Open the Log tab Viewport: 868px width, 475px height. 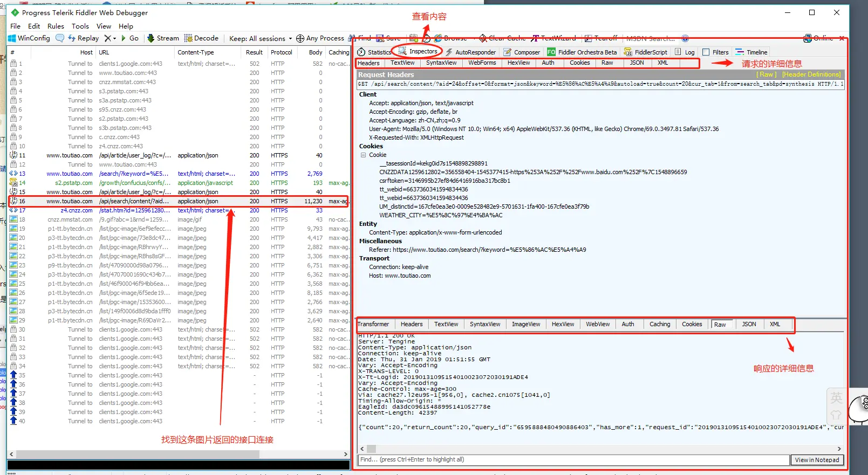coord(685,52)
